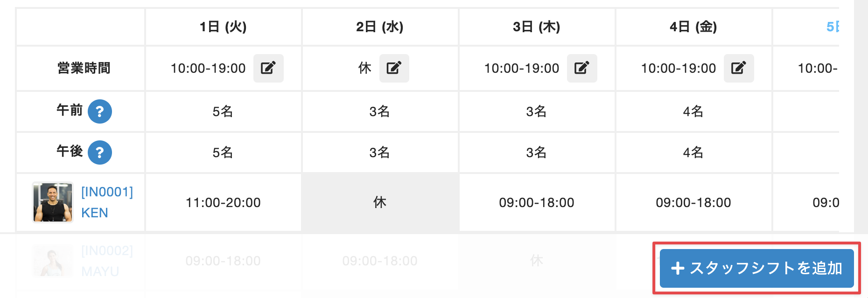Select KEN's 09:00-18:00 shift on 3日
The image size is (868, 298).
pos(537,202)
